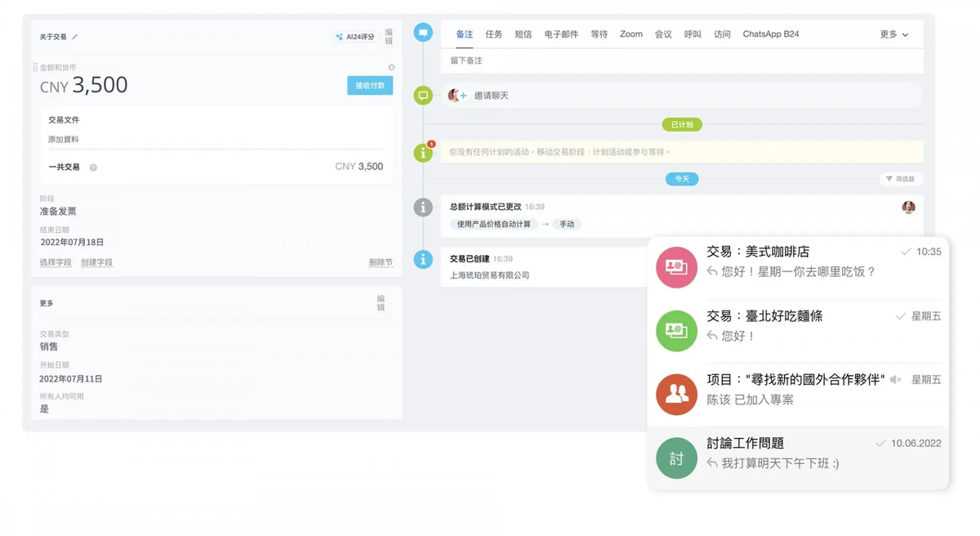Click the 选择字段 link
Screen dimensions: 980x536
[x=56, y=262]
